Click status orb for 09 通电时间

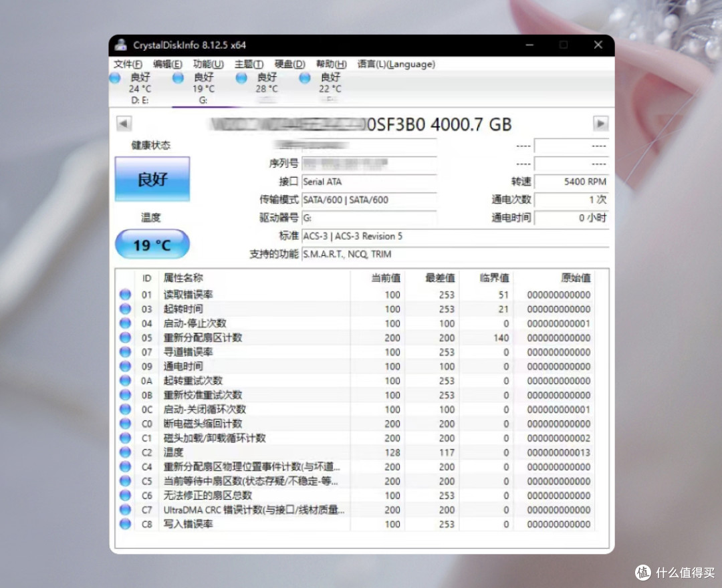[125, 366]
